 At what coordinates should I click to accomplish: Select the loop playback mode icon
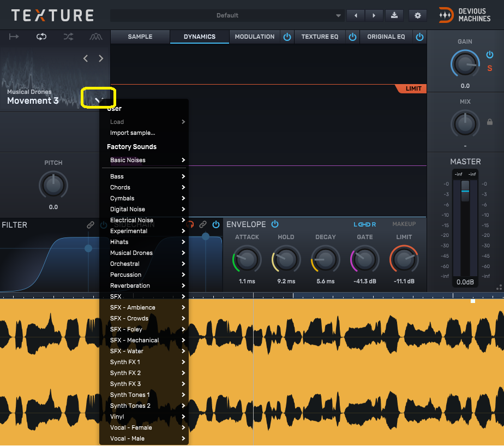41,37
